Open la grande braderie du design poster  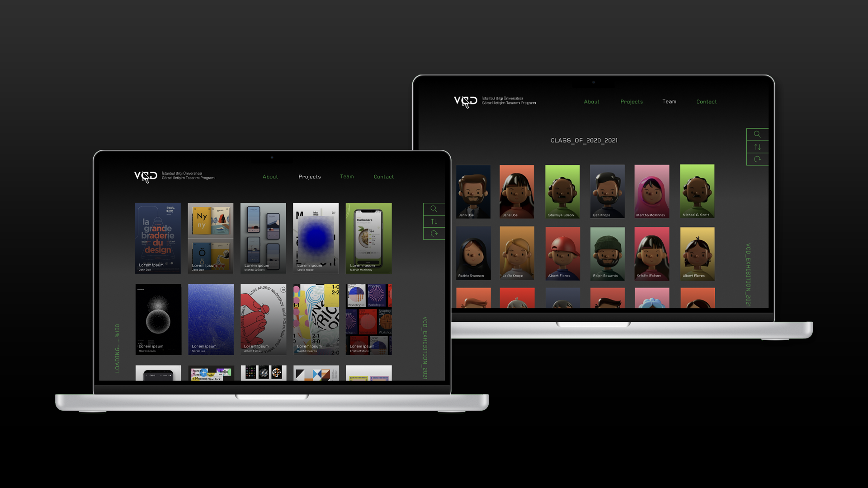point(158,238)
